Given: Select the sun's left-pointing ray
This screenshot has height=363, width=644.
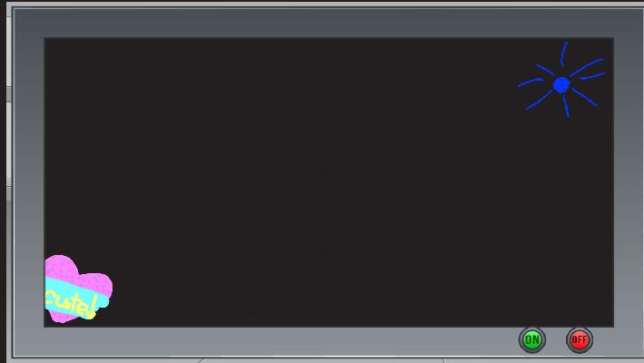Looking at the screenshot, I should (x=531, y=83).
